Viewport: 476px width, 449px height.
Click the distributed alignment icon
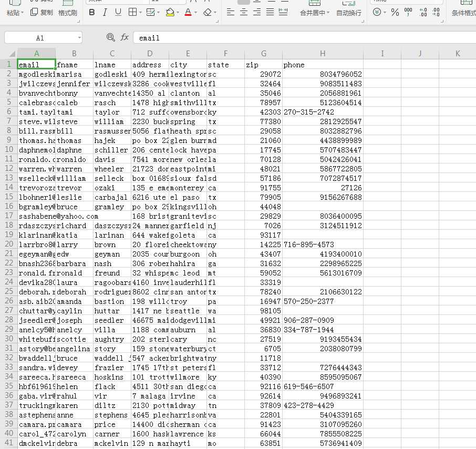click(x=283, y=12)
